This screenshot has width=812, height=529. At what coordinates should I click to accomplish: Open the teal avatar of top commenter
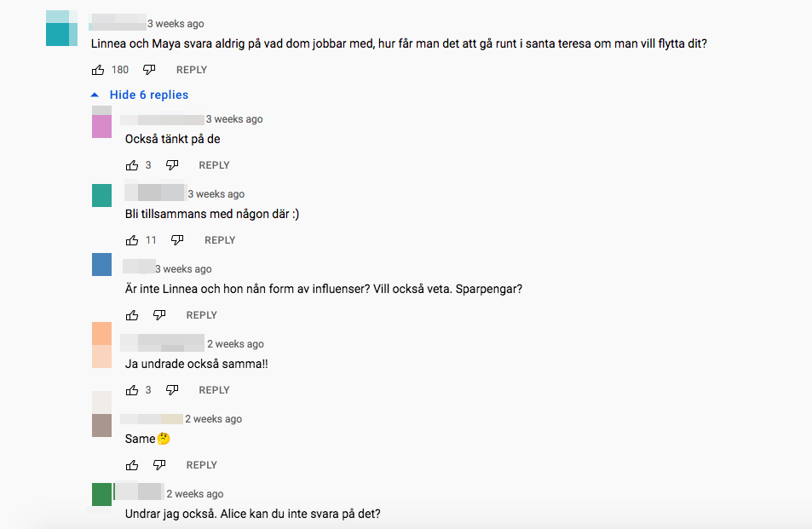coord(61,28)
